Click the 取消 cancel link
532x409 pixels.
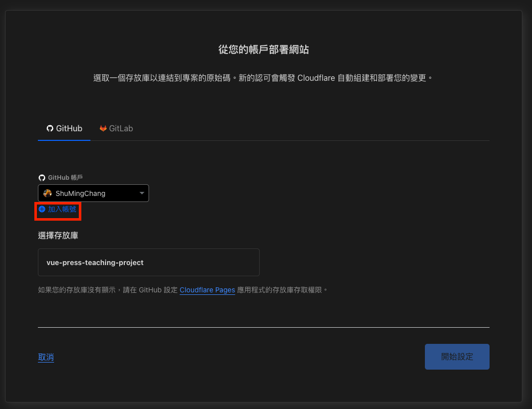pyautogui.click(x=46, y=357)
